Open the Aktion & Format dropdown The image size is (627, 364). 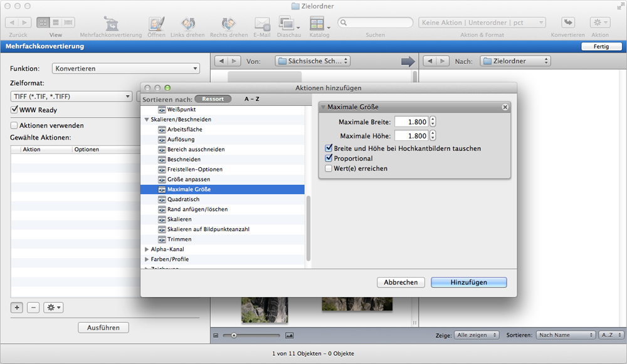(482, 23)
